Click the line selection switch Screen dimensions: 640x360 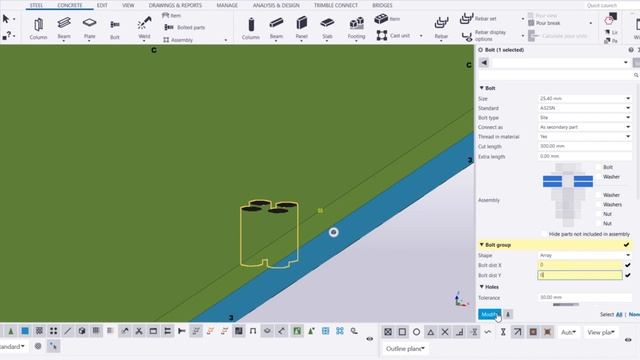pos(68,331)
